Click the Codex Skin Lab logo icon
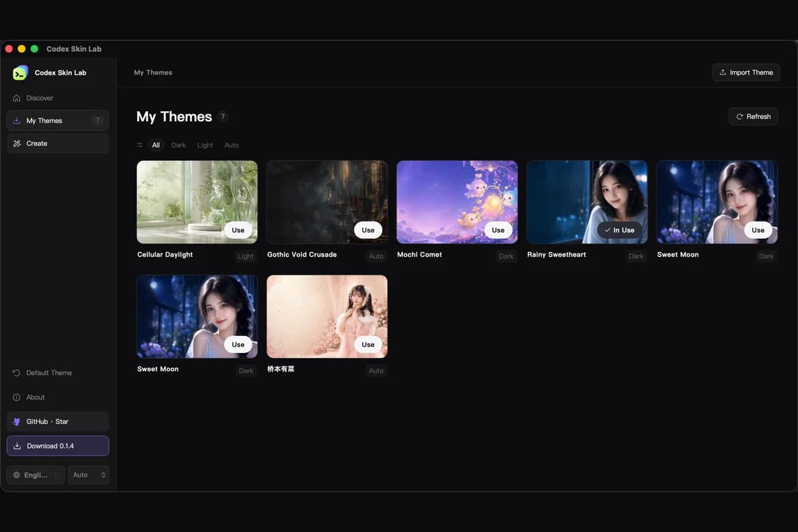The height and width of the screenshot is (532, 798). (x=20, y=72)
